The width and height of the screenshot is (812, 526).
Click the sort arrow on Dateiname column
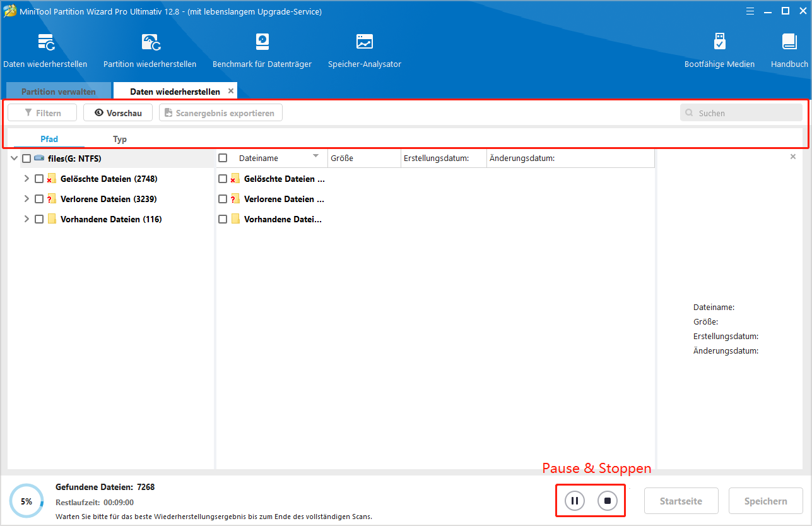316,155
